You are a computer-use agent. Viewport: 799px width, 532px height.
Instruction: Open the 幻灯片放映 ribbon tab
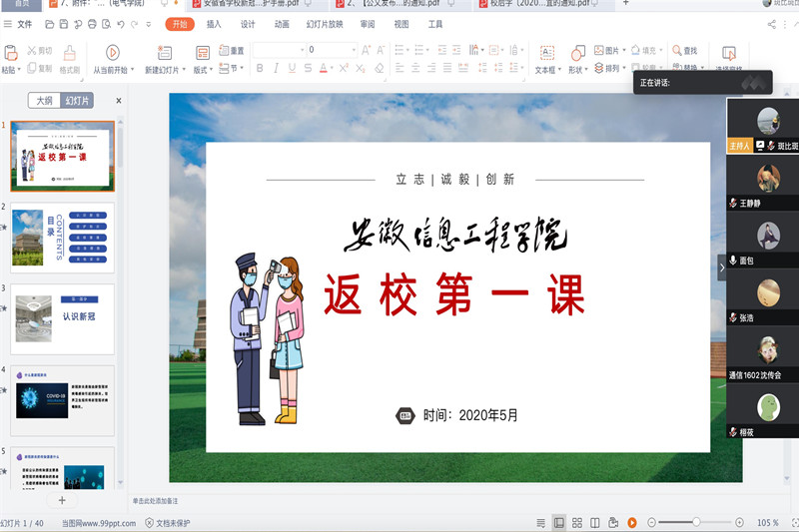point(325,24)
